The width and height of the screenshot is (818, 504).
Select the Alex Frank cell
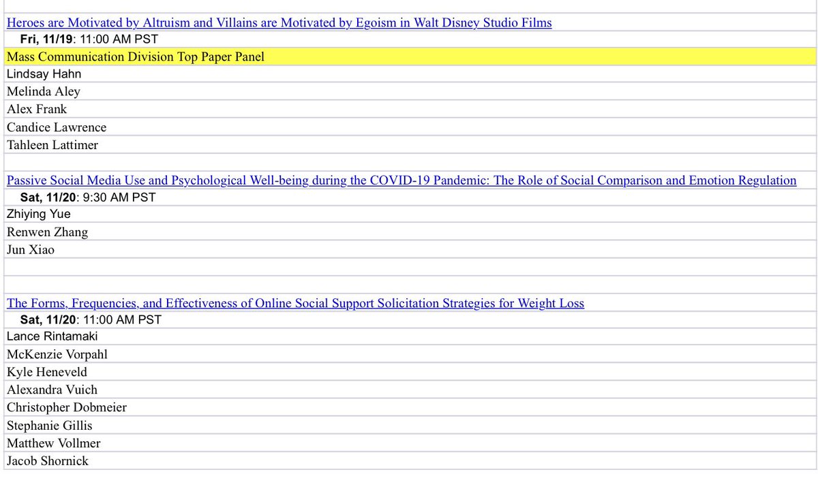pyautogui.click(x=410, y=109)
